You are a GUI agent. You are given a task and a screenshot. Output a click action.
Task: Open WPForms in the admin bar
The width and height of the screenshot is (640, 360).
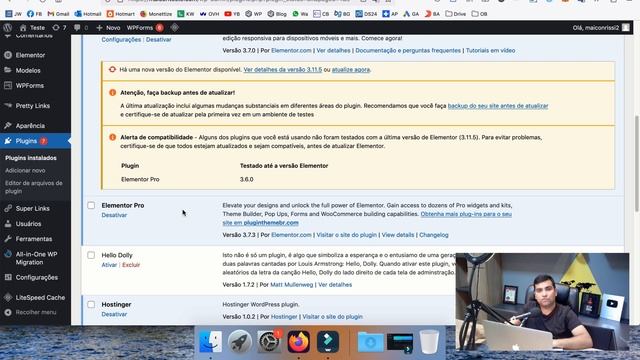click(x=145, y=28)
